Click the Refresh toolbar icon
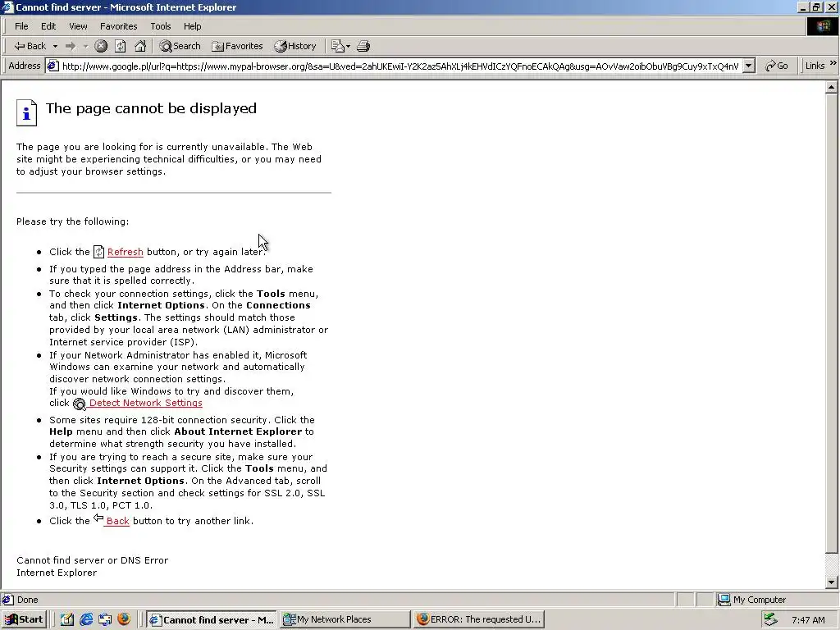This screenshot has width=840, height=630. point(121,46)
